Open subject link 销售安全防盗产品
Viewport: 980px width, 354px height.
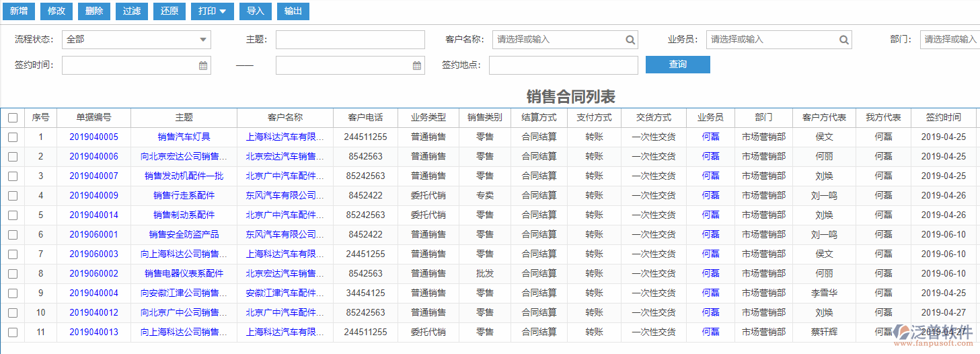pyautogui.click(x=184, y=235)
